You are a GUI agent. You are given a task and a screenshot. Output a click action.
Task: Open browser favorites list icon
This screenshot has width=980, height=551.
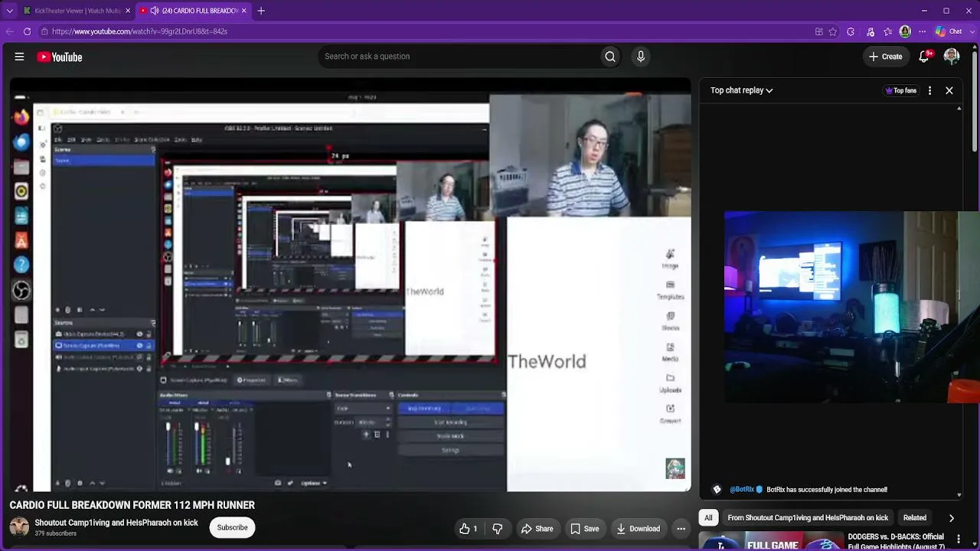(887, 31)
